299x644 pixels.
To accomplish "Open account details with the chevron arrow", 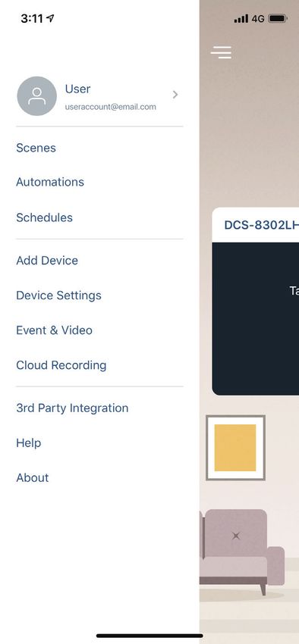I will tap(175, 95).
